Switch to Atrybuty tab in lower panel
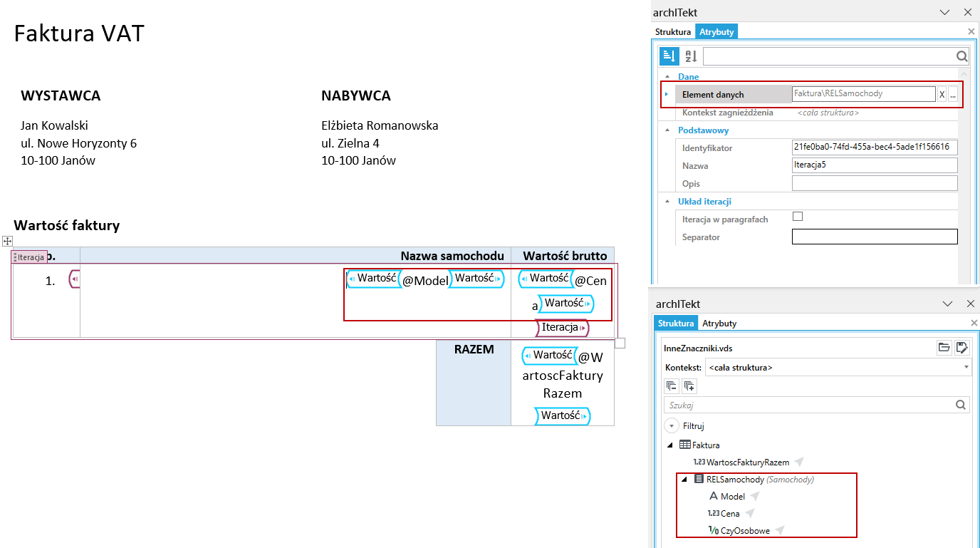The width and height of the screenshot is (980, 548). pyautogui.click(x=719, y=324)
